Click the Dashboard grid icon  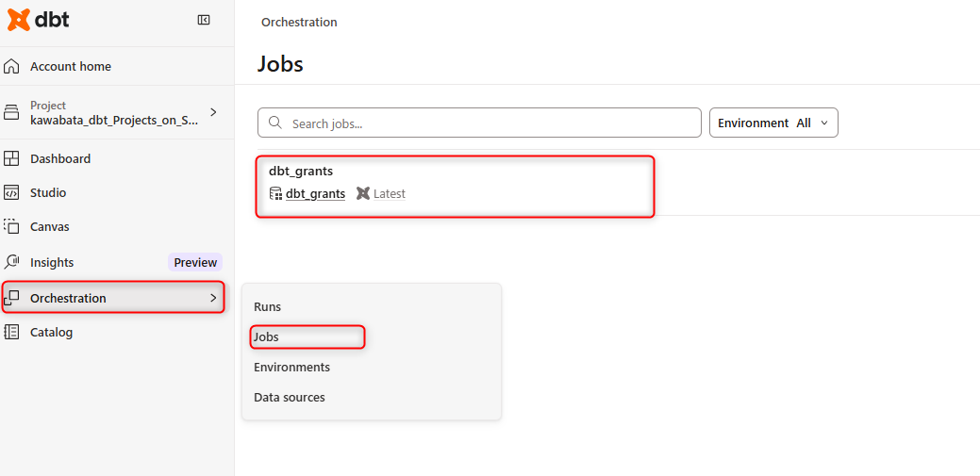11,158
